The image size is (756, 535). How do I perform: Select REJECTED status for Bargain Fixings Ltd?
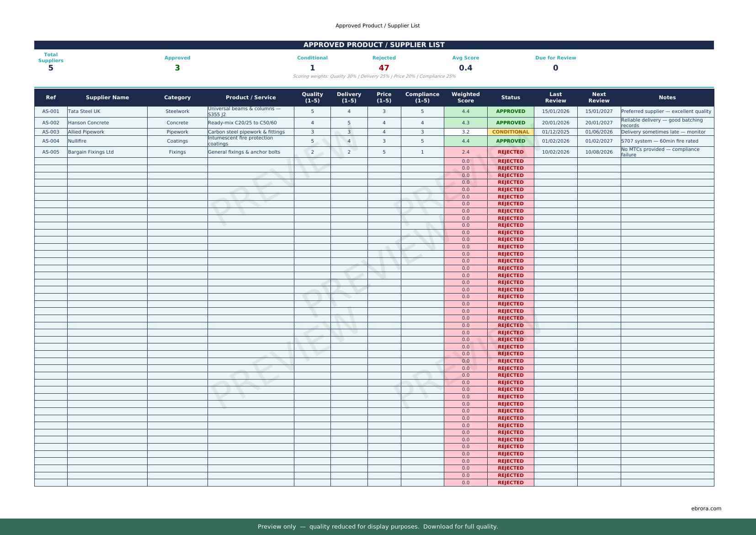pos(510,152)
